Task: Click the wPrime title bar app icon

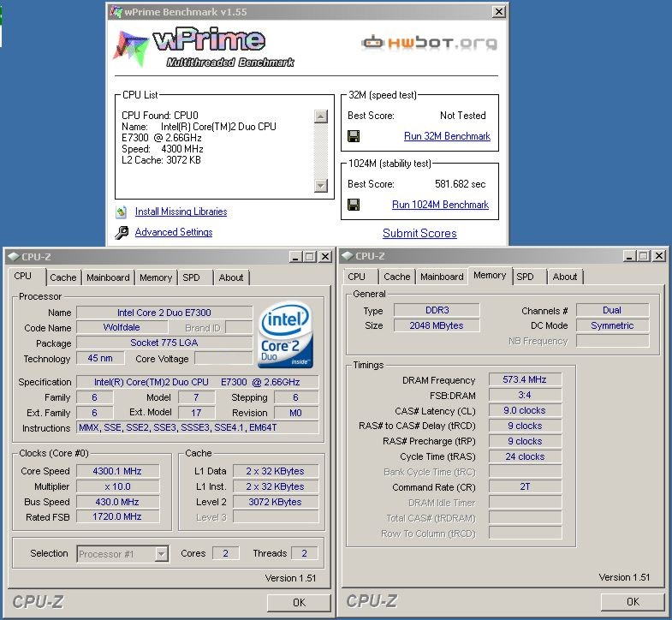Action: tap(116, 12)
